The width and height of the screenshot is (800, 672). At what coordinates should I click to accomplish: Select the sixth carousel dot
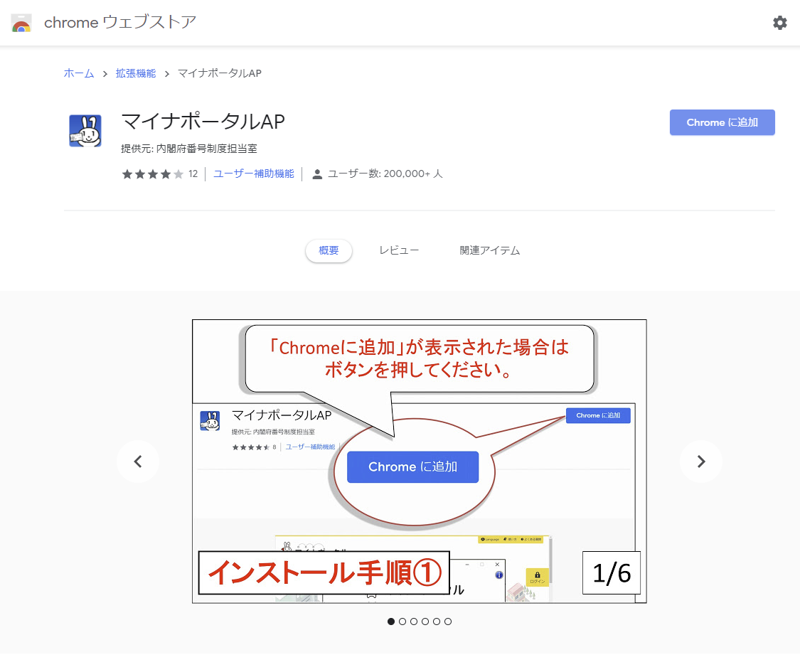click(448, 622)
